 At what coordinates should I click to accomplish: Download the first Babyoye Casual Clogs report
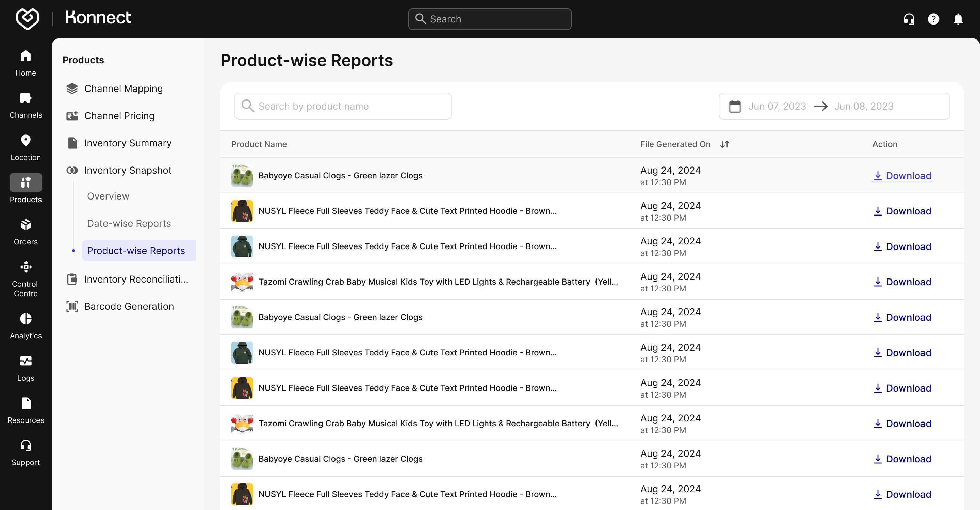coord(902,176)
